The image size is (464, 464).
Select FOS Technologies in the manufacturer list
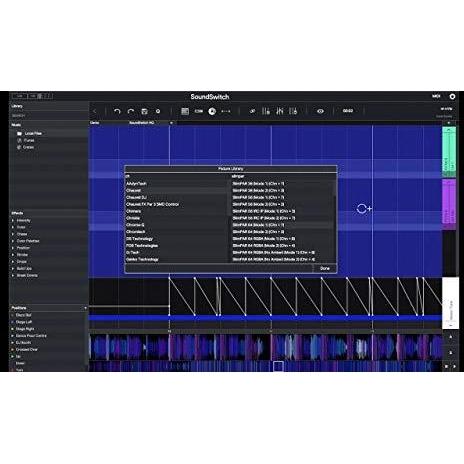[177, 246]
